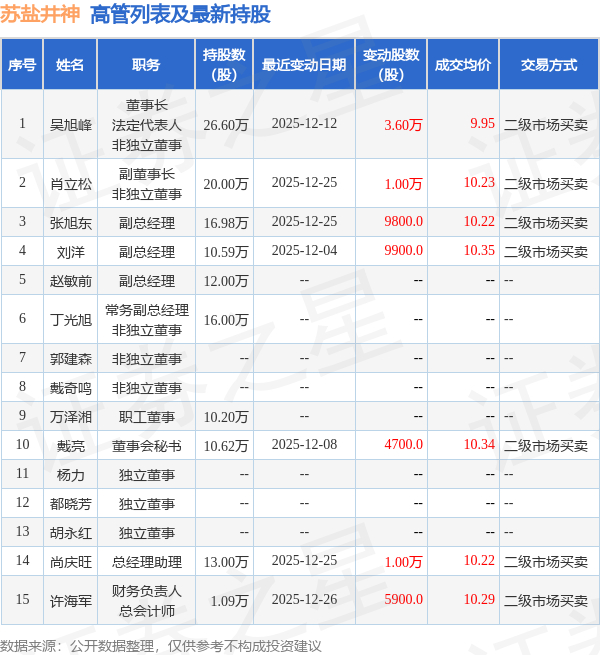600x655 pixels.
Task: Select the name 郭建森
Action: click(71, 358)
